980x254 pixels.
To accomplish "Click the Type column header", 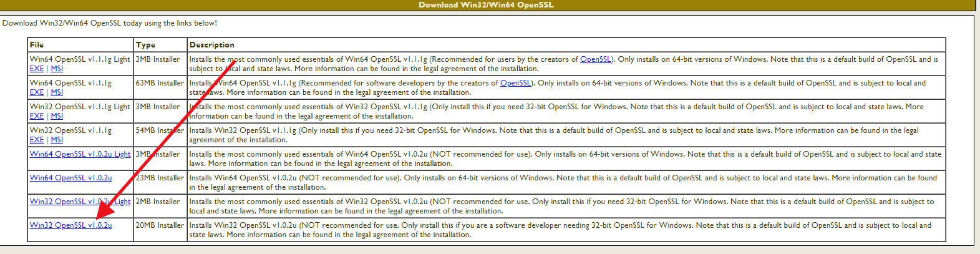I will click(160, 45).
